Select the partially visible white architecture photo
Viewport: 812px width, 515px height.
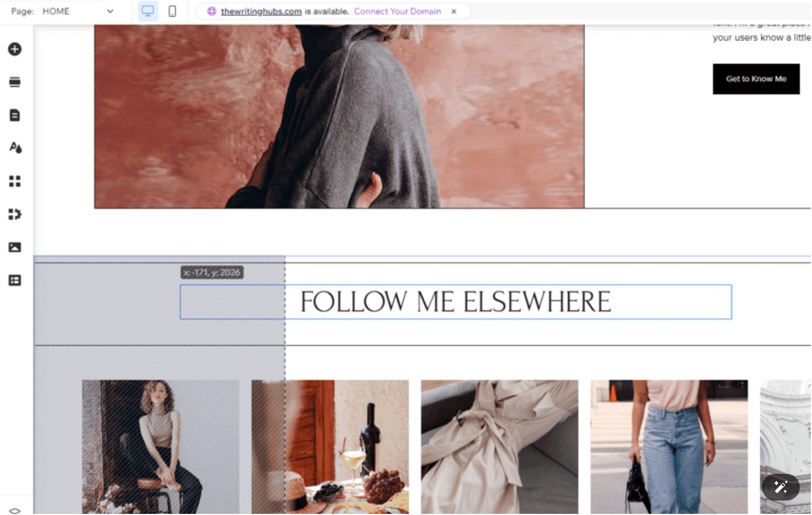[x=785, y=447]
